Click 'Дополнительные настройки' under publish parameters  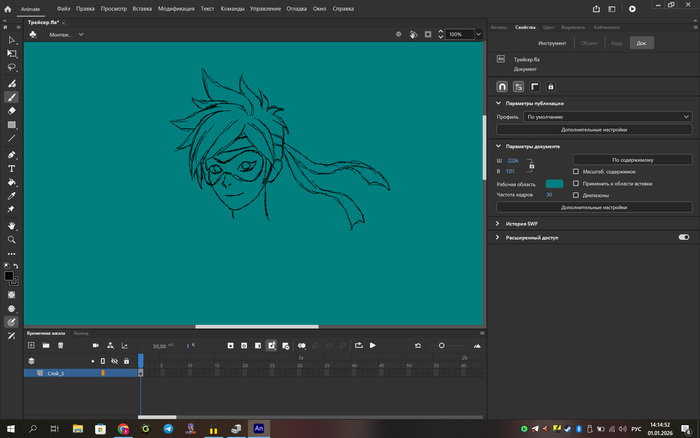click(594, 130)
